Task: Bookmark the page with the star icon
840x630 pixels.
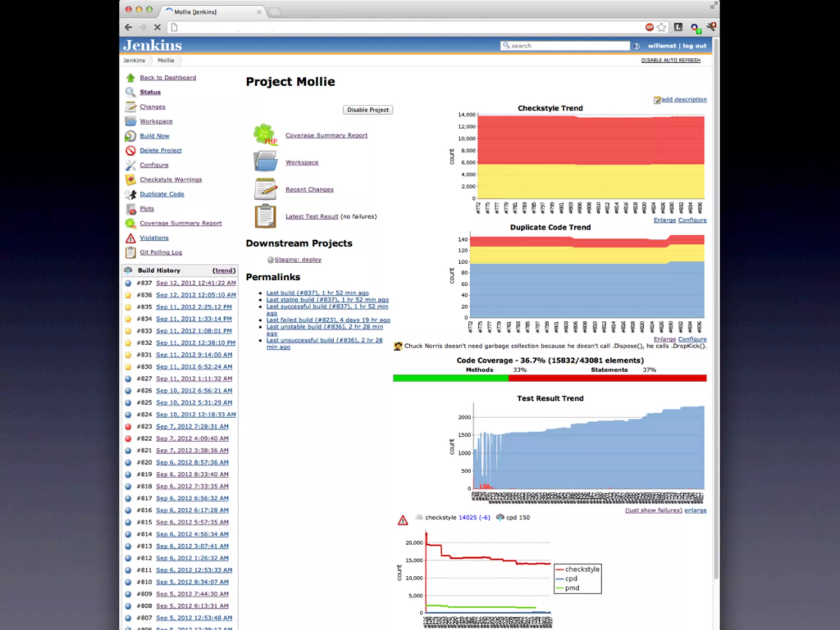Action: coord(661,27)
